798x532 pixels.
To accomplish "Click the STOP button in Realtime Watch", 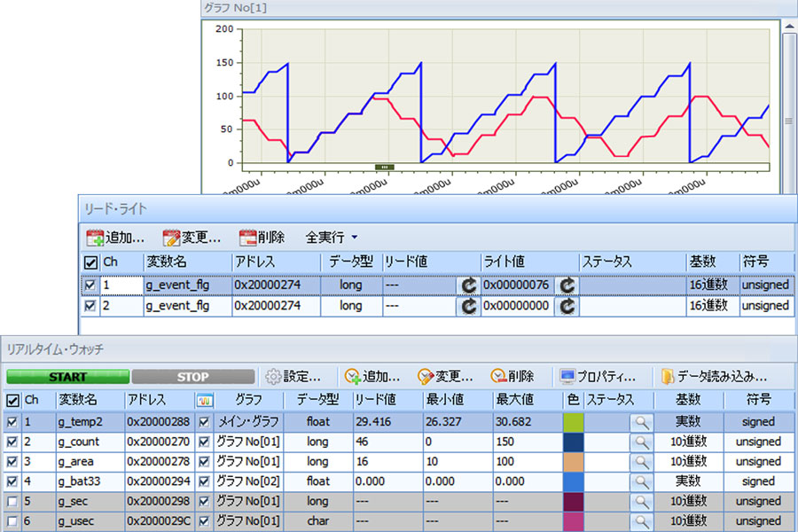I will 193,377.
